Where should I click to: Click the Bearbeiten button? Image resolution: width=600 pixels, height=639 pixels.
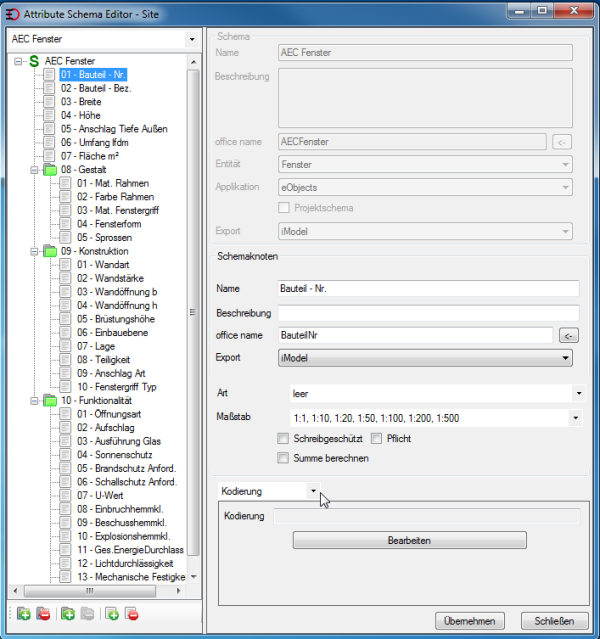click(409, 540)
